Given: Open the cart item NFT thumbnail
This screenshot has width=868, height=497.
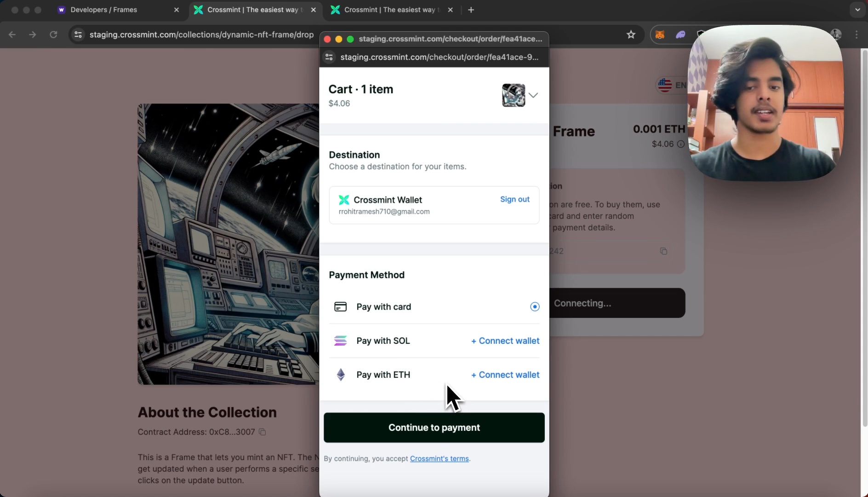Looking at the screenshot, I should coord(514,95).
